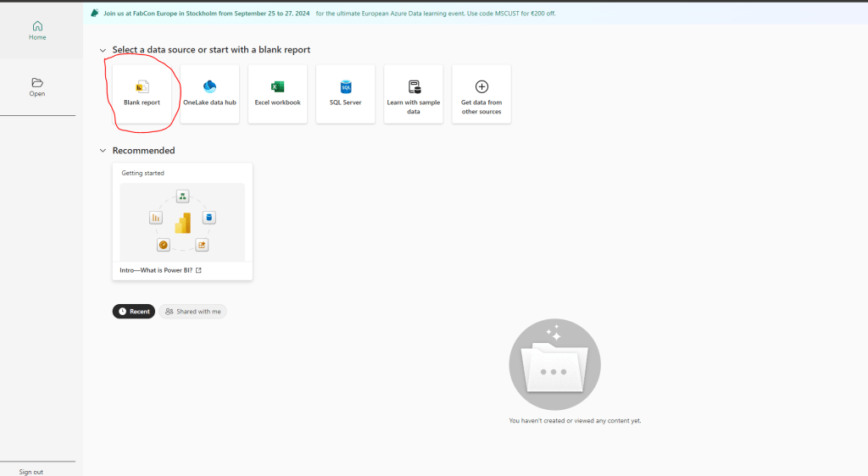Click the empty folder illustration
The width and height of the screenshot is (868, 476).
tap(554, 365)
